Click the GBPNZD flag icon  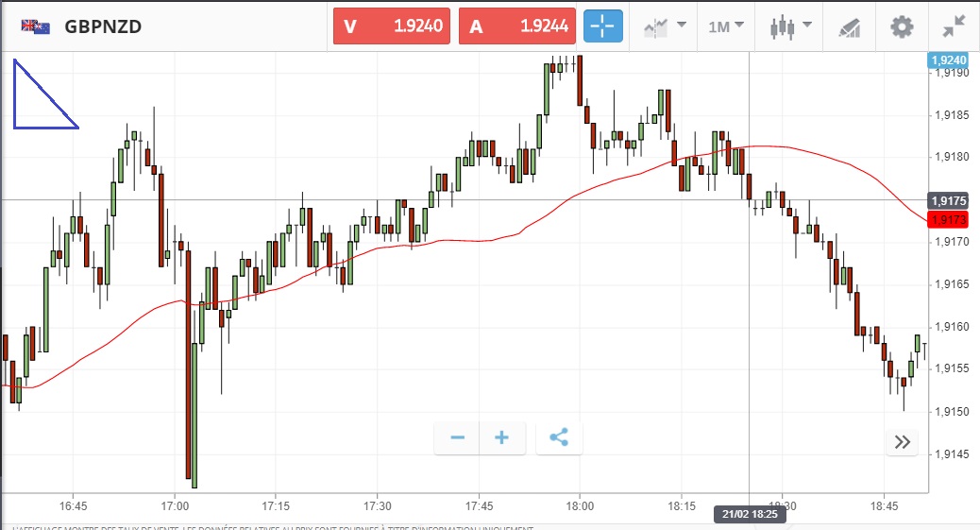pos(36,26)
